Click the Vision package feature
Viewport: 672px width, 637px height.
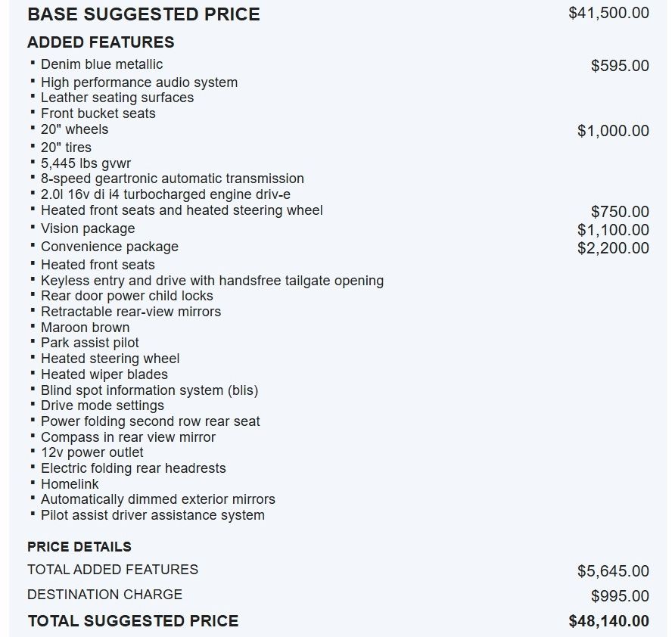(x=88, y=228)
